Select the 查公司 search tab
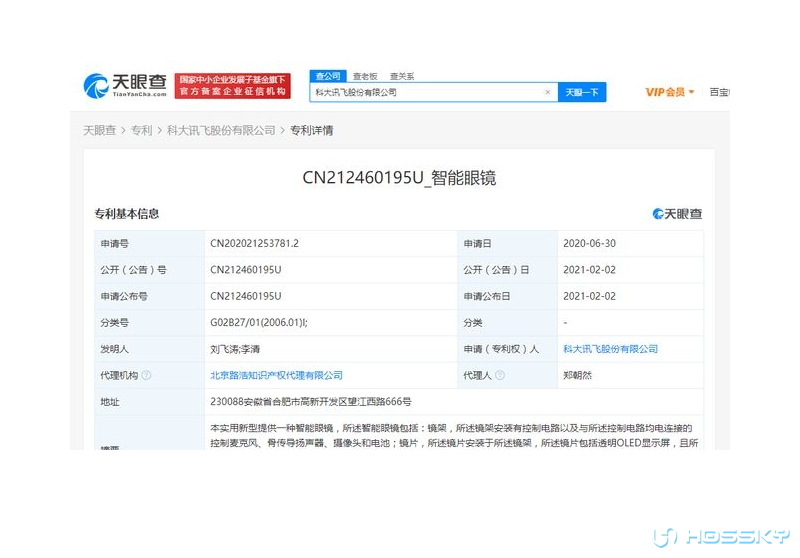800x558 pixels. click(x=328, y=76)
